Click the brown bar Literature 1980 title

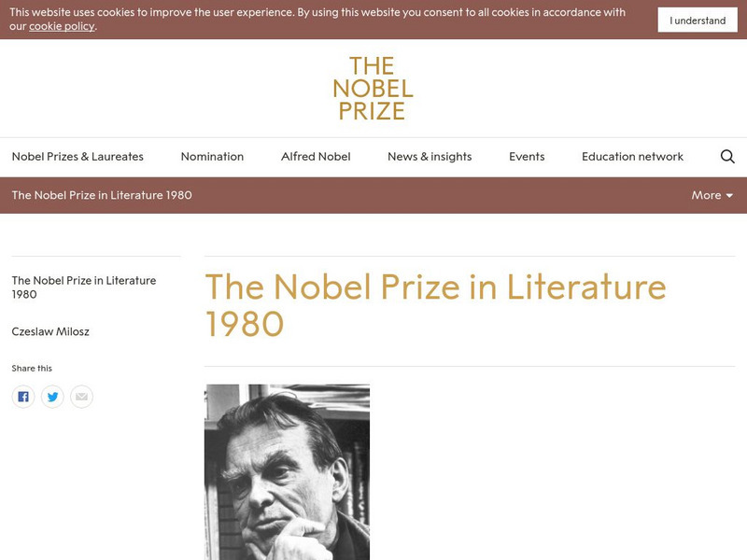pos(102,195)
